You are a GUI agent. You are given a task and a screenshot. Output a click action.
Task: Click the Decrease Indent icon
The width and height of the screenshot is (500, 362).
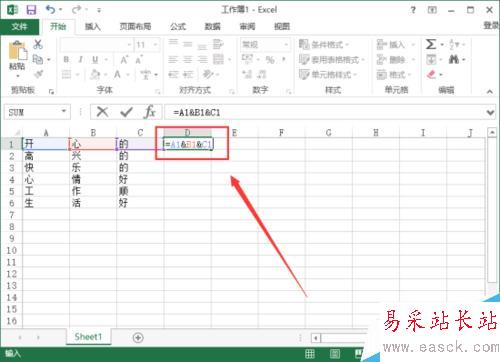pyautogui.click(x=174, y=74)
